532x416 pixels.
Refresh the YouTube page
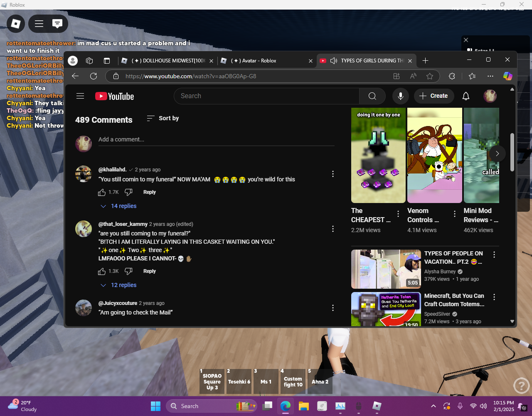(x=94, y=76)
